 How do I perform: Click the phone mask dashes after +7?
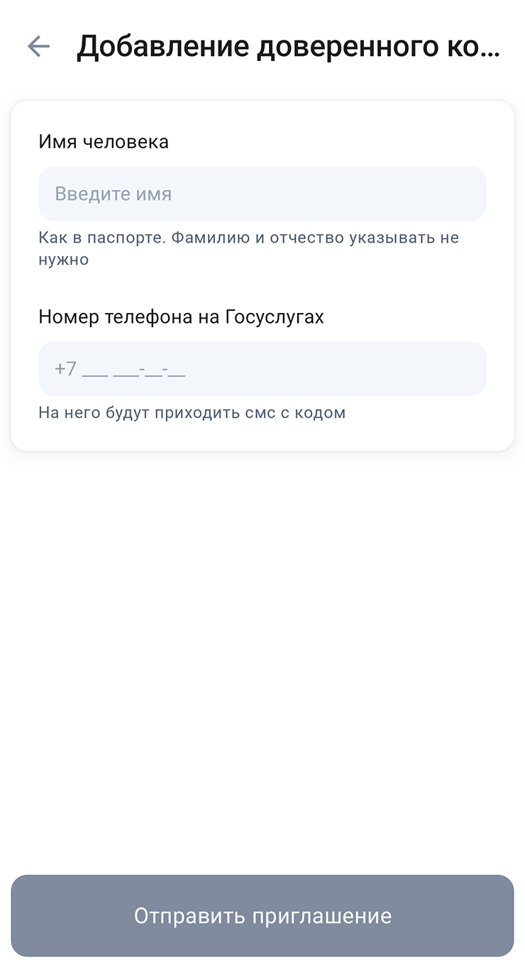click(133, 370)
